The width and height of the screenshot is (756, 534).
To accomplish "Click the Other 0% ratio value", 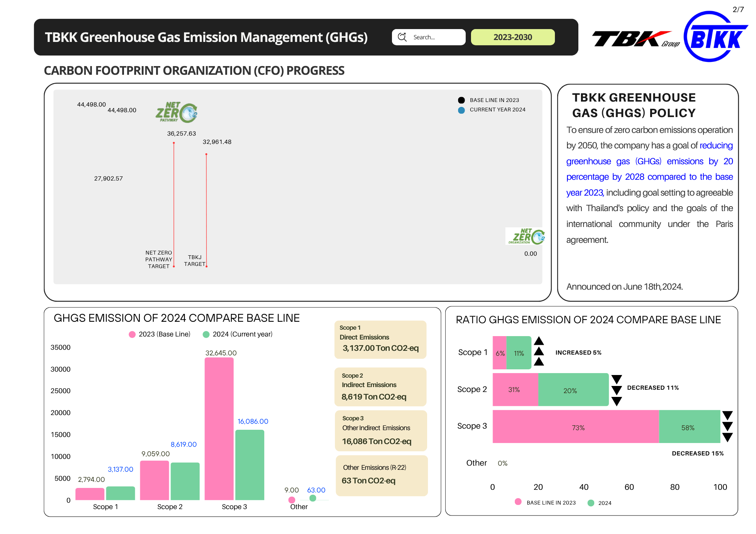I will [503, 463].
